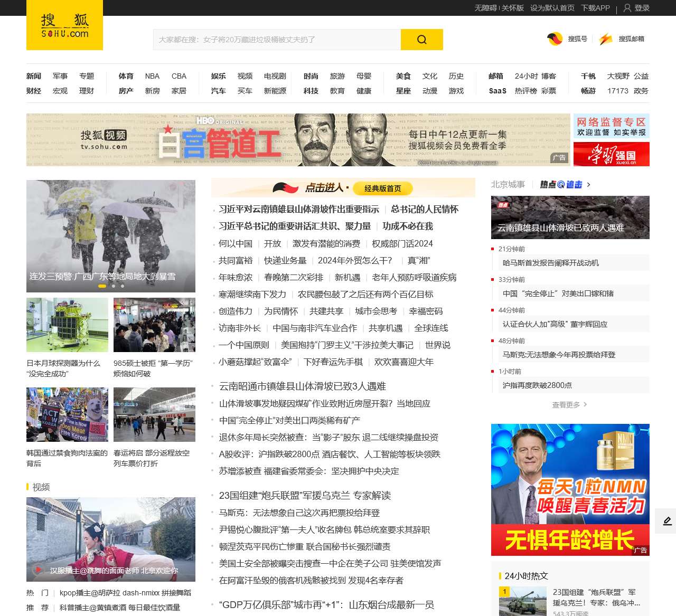Click the yellow search magnifier icon

[x=421, y=39]
